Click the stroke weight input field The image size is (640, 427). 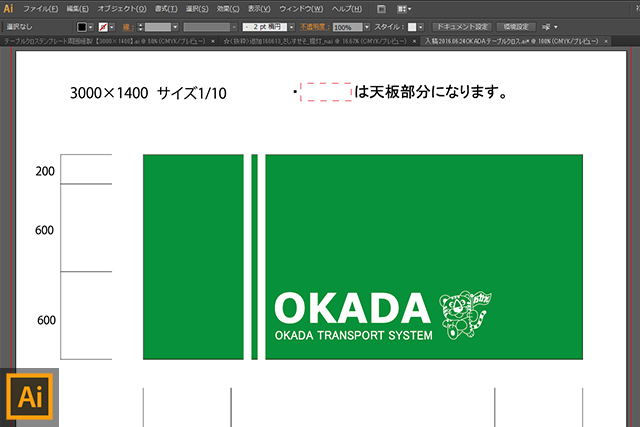158,27
